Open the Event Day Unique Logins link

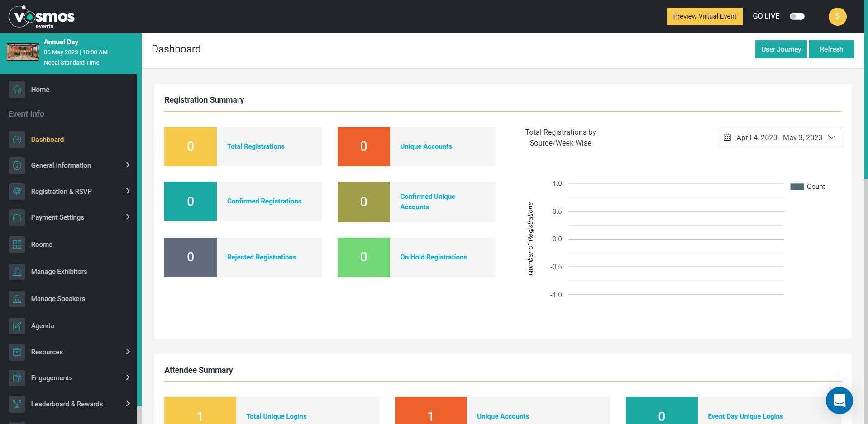[745, 416]
